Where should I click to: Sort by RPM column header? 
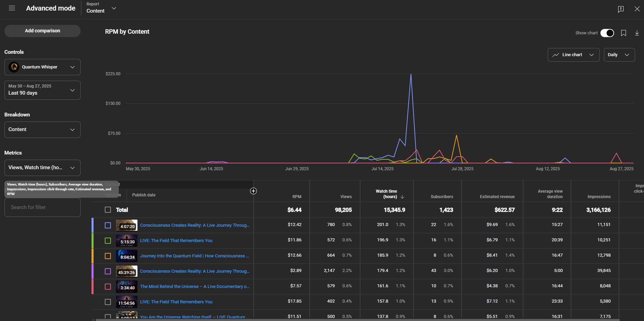[297, 197]
